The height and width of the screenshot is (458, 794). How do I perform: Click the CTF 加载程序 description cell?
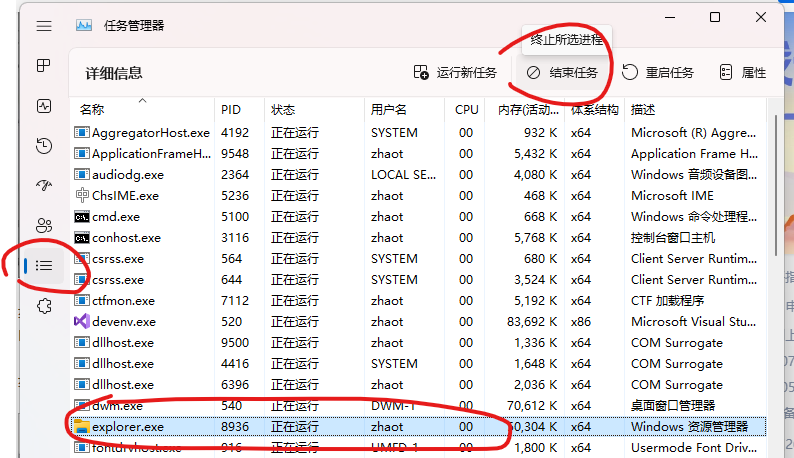pyautogui.click(x=667, y=301)
